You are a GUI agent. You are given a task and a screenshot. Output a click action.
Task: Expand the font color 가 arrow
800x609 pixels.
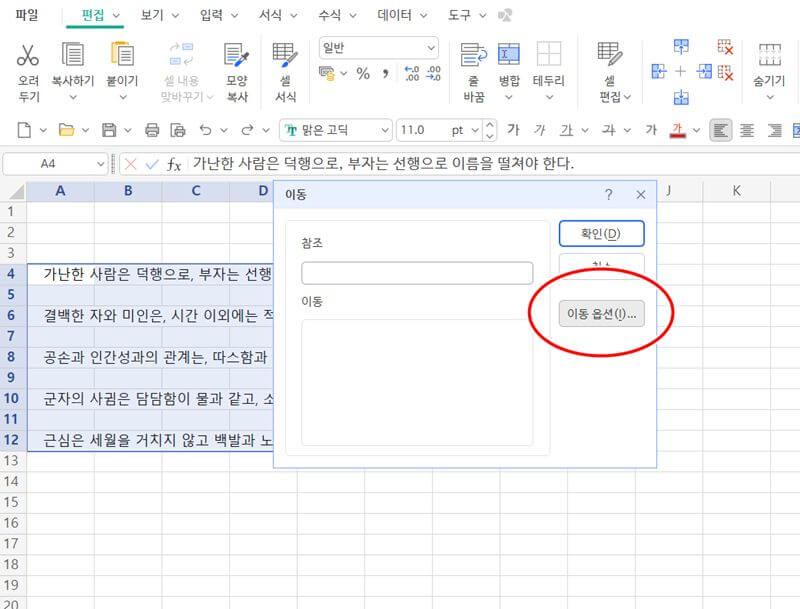click(696, 131)
